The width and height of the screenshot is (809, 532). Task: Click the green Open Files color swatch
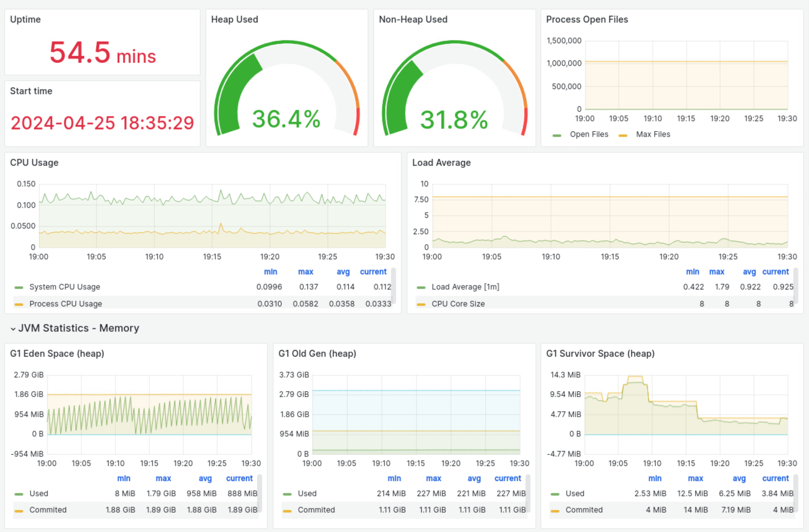pos(557,136)
